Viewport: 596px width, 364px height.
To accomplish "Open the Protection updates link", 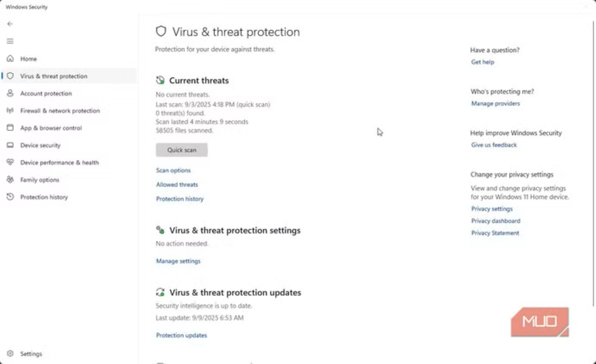I will tap(181, 335).
